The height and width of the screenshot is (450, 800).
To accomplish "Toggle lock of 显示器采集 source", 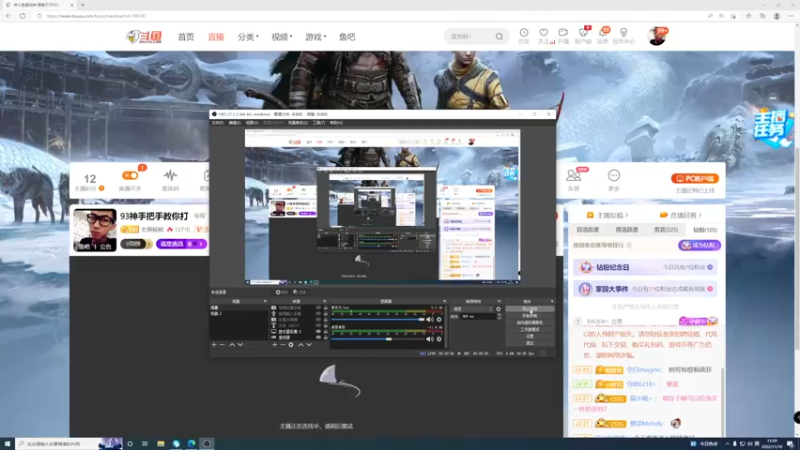I will 326,332.
